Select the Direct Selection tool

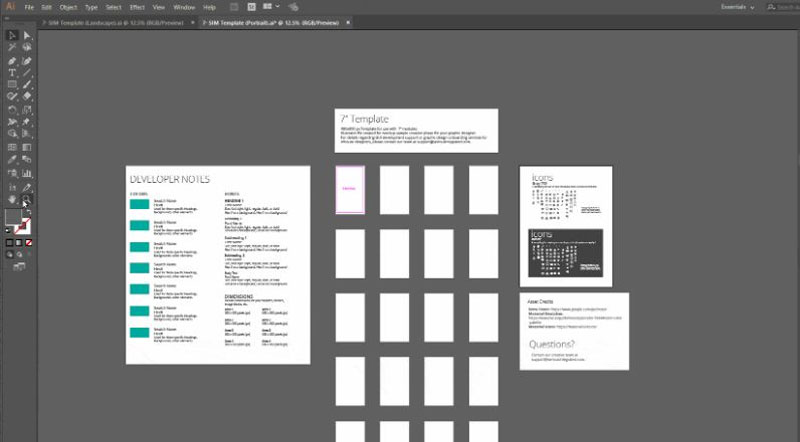27,35
